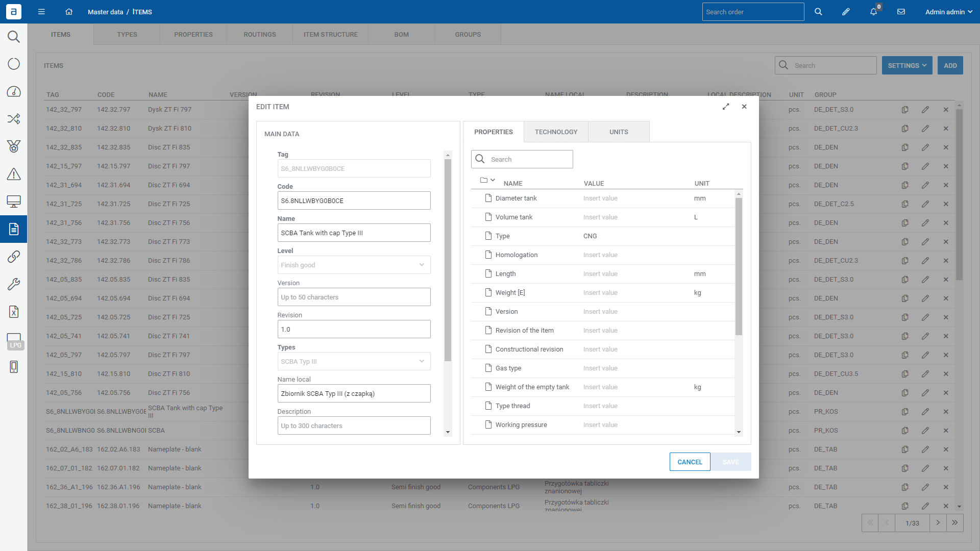980x551 pixels.
Task: Select the PROPERTIES tab in Edit Item dialog
Action: pyautogui.click(x=493, y=132)
